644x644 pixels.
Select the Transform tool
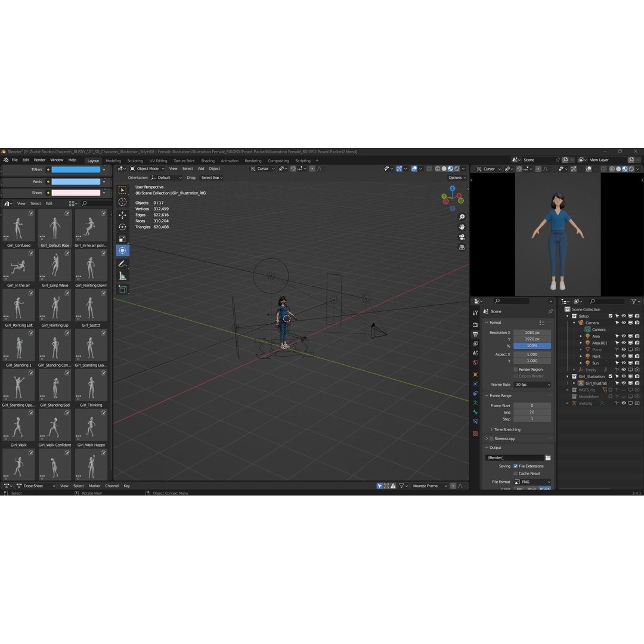tap(122, 250)
